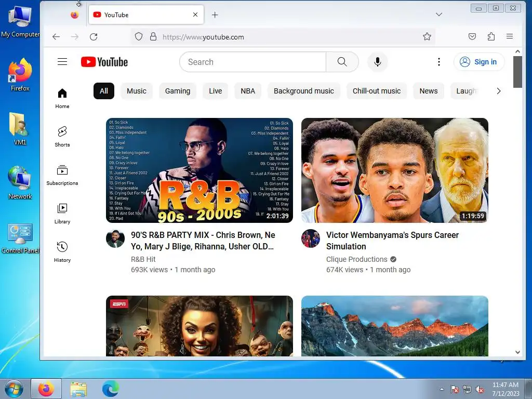Select the All filter chip
Image resolution: width=532 pixels, height=399 pixels.
pos(104,91)
